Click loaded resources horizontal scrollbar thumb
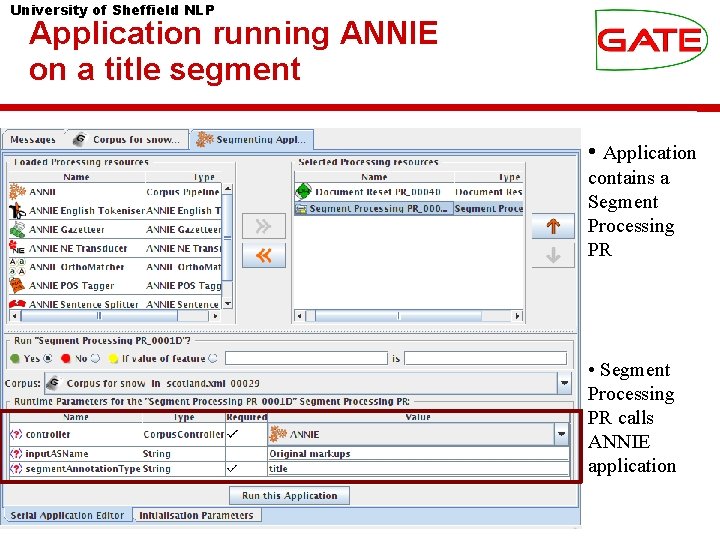 click(99, 316)
